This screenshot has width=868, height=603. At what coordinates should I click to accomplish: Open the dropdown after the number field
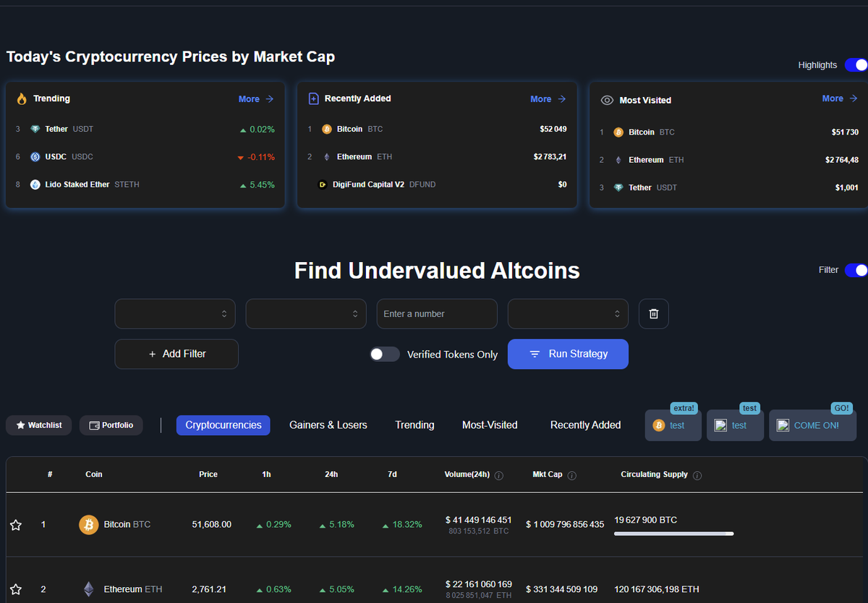coord(568,313)
